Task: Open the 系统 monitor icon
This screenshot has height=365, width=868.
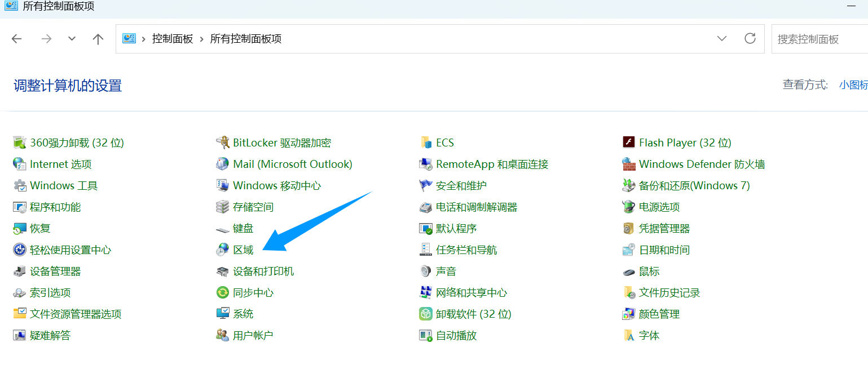Action: [223, 314]
